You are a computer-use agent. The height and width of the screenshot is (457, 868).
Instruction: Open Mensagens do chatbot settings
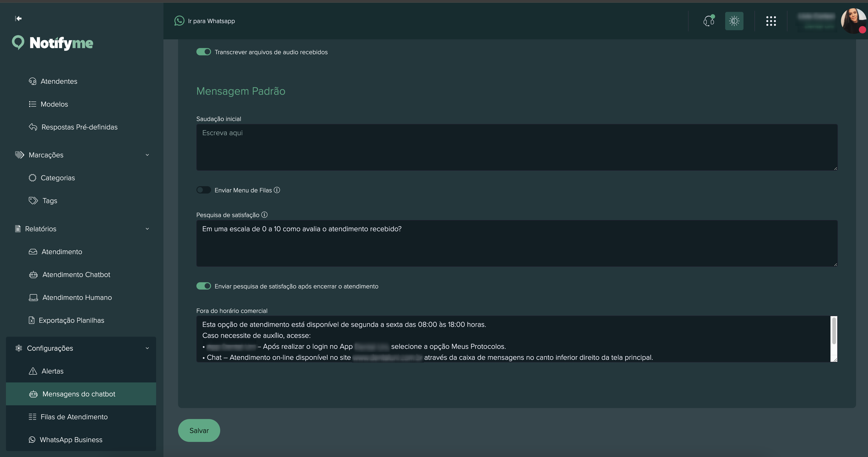[79, 394]
